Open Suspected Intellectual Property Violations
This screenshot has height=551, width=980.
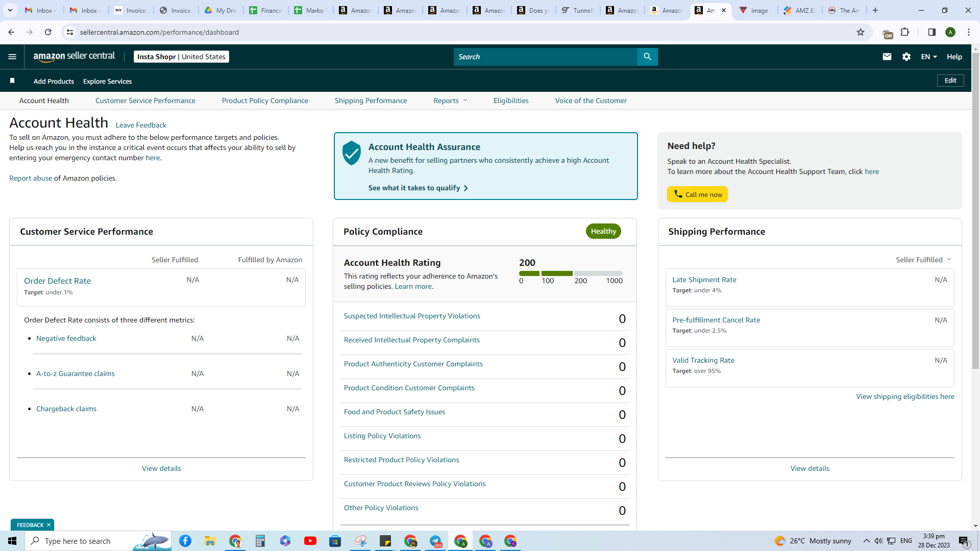click(x=412, y=316)
